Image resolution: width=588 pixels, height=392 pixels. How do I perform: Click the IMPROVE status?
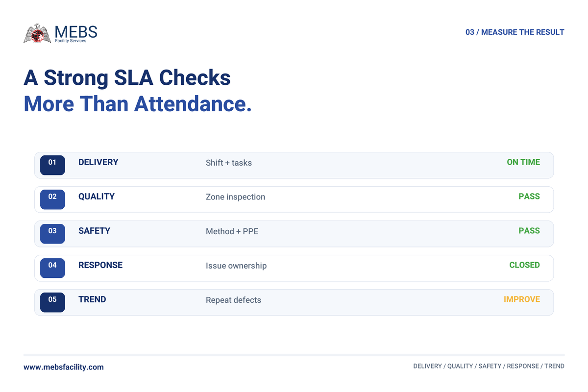pyautogui.click(x=522, y=299)
